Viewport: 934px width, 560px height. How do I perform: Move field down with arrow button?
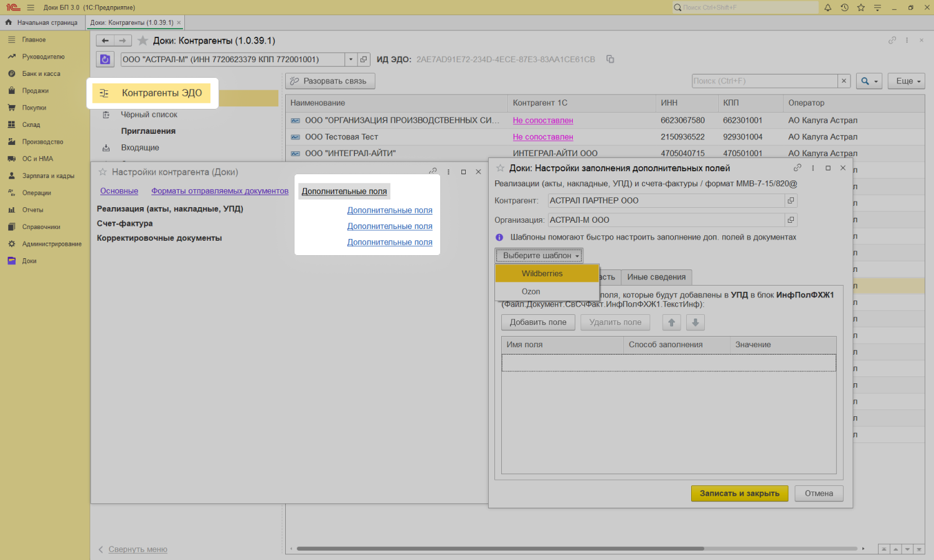695,322
